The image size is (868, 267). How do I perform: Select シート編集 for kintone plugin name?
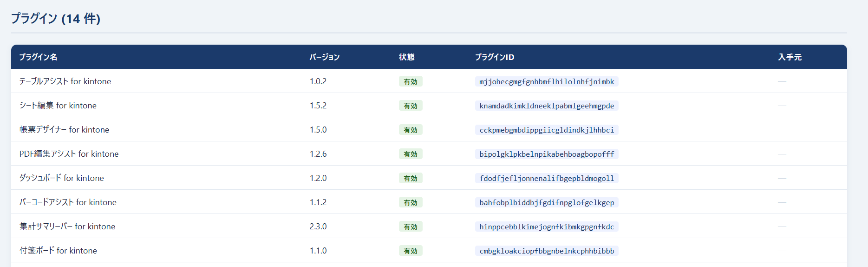click(x=58, y=106)
